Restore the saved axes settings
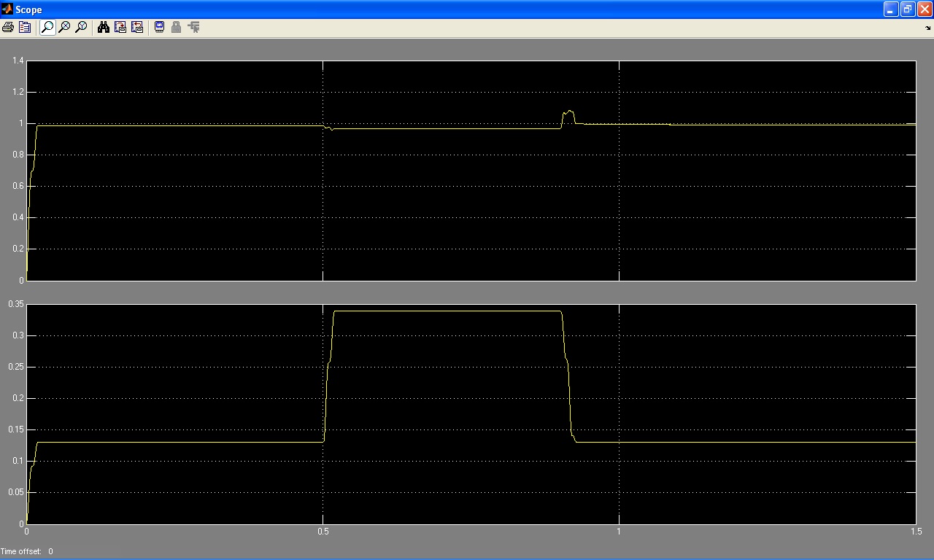 click(x=137, y=27)
